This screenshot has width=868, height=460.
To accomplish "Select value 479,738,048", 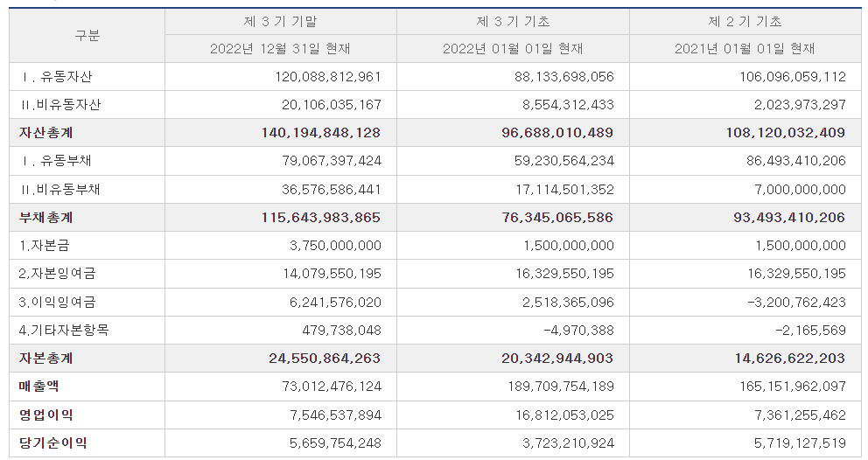I will click(341, 331).
